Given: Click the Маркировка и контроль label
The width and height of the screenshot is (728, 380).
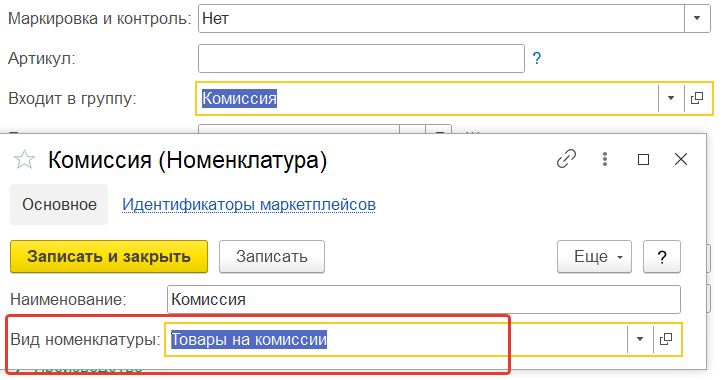Looking at the screenshot, I should pos(100,19).
